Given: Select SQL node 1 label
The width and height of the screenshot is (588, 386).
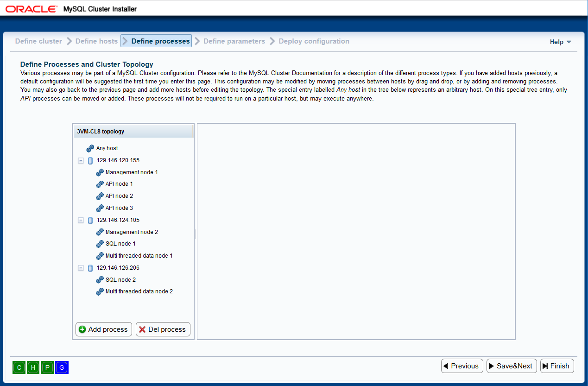Looking at the screenshot, I should pos(120,244).
